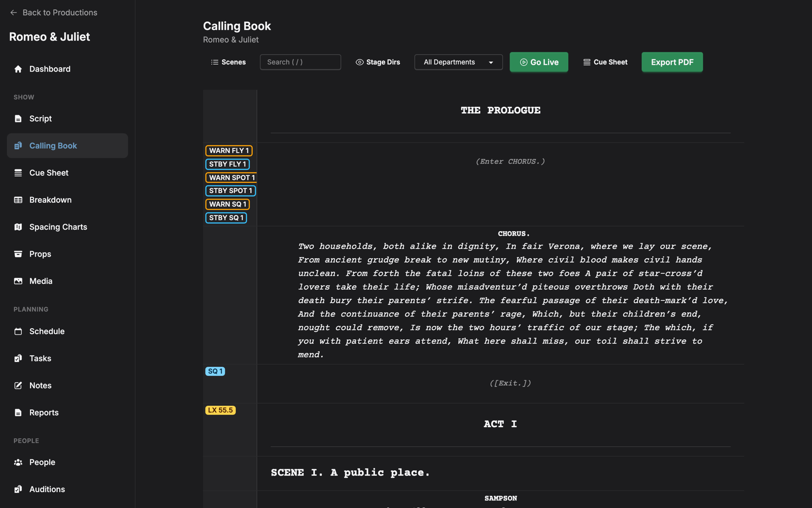
Task: Open Spacing Charts from the sidebar
Action: click(x=67, y=227)
